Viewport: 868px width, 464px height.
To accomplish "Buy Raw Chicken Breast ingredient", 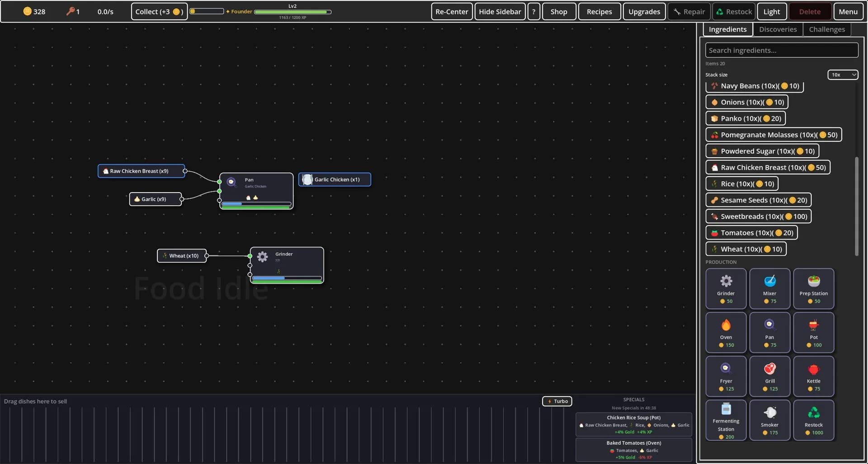I will point(768,167).
